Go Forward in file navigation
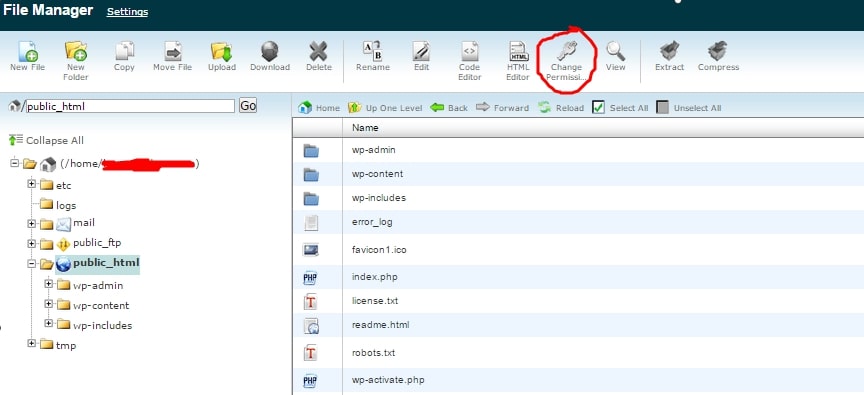 click(x=502, y=107)
